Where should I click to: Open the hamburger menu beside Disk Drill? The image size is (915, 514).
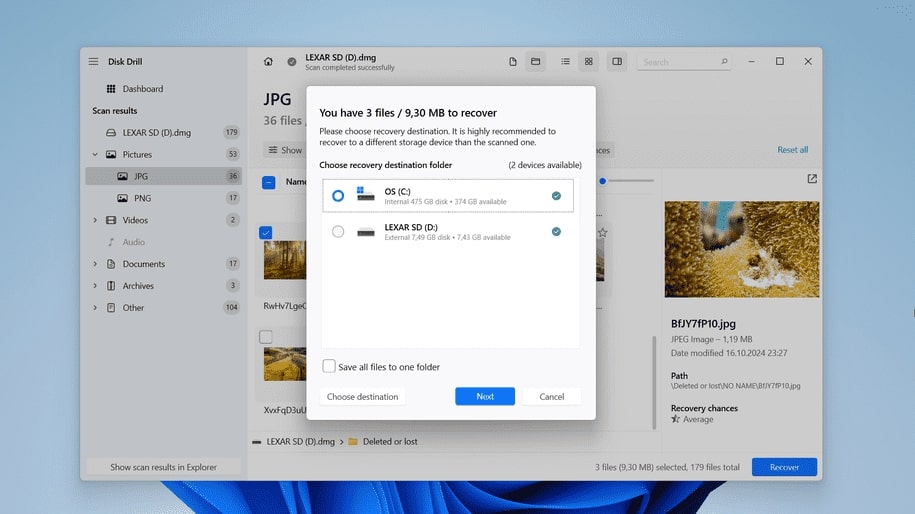pyautogui.click(x=93, y=61)
